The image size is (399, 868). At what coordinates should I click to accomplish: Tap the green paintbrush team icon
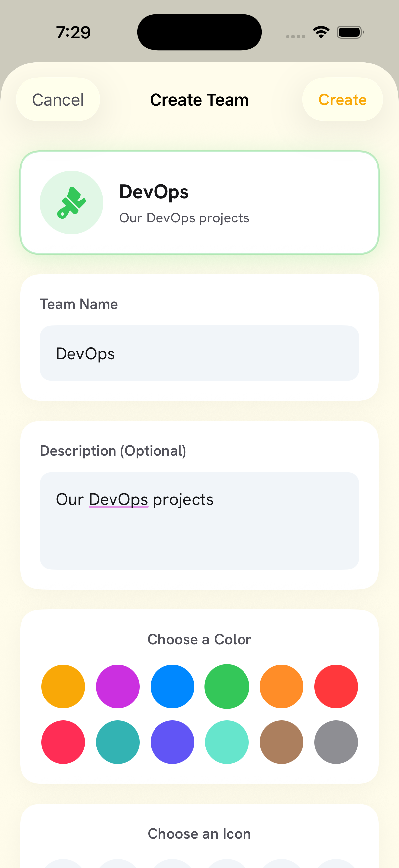tap(71, 203)
